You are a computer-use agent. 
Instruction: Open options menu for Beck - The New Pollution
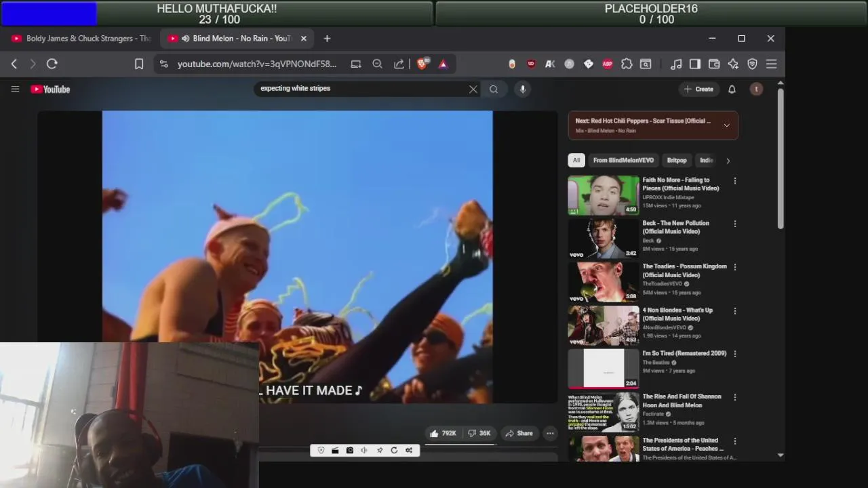coord(734,224)
